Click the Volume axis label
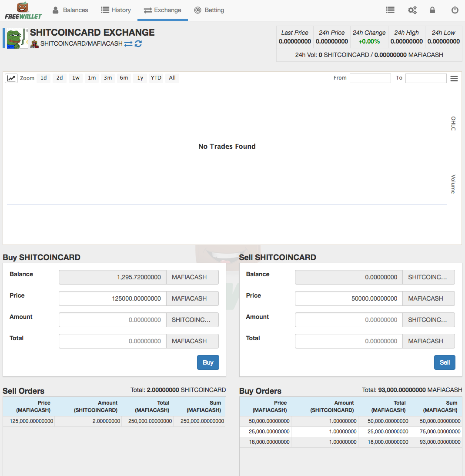This screenshot has width=465, height=476. click(x=453, y=184)
